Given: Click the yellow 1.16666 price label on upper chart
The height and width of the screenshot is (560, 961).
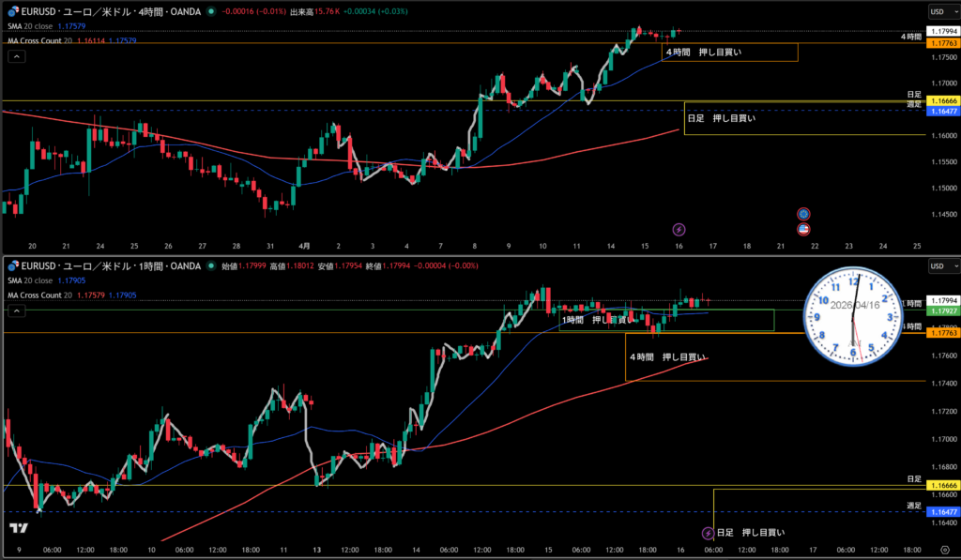Looking at the screenshot, I should tap(942, 100).
